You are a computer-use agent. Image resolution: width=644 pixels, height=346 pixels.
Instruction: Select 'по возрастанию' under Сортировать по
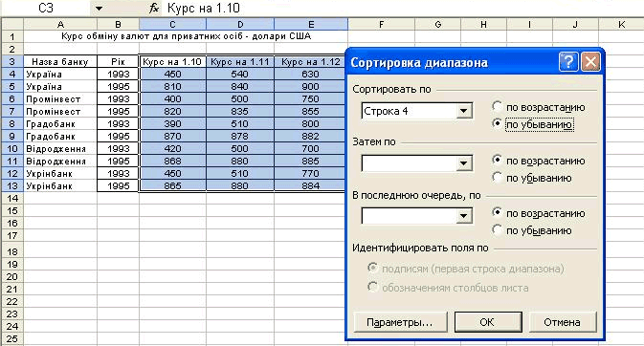pos(498,107)
